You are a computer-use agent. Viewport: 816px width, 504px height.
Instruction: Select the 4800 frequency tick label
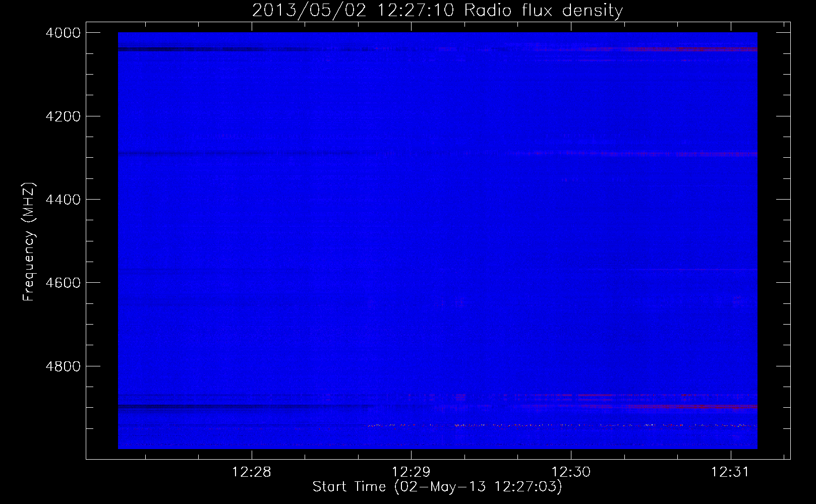63,366
